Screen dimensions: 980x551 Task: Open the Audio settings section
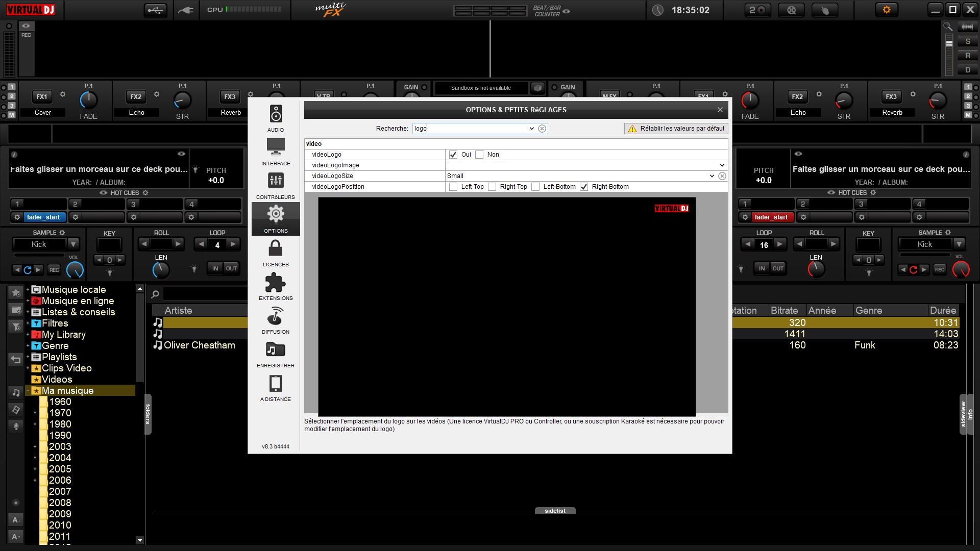pyautogui.click(x=276, y=118)
